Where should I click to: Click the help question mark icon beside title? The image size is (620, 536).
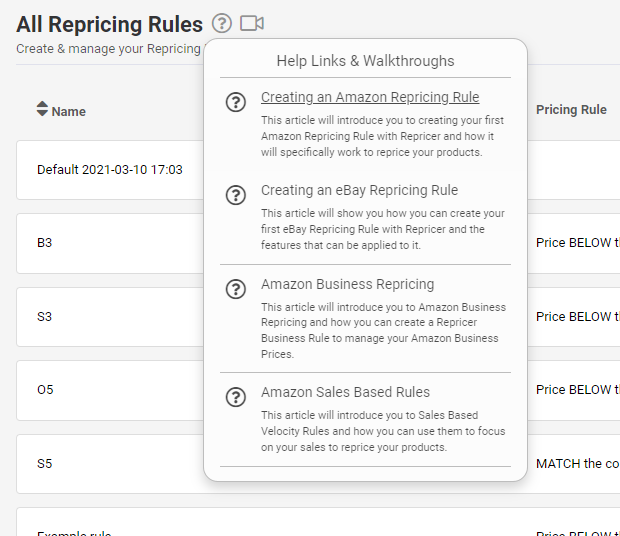(221, 23)
